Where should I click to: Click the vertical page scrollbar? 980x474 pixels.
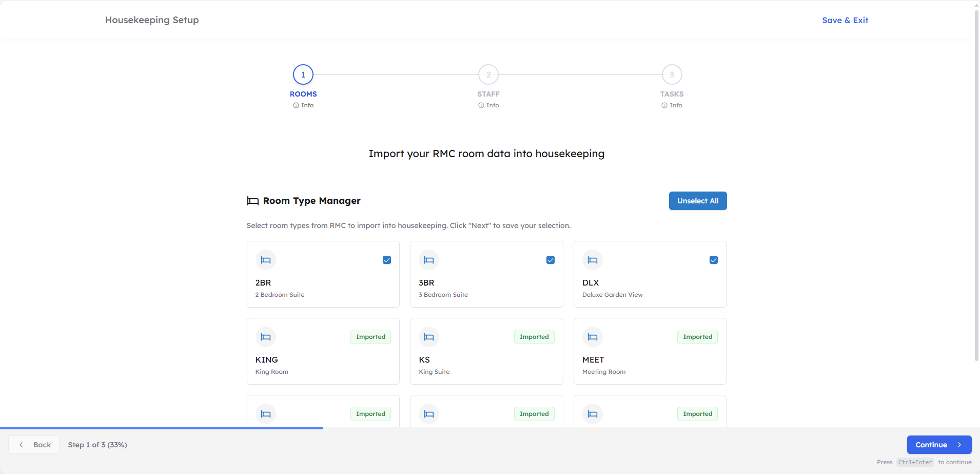(976, 185)
